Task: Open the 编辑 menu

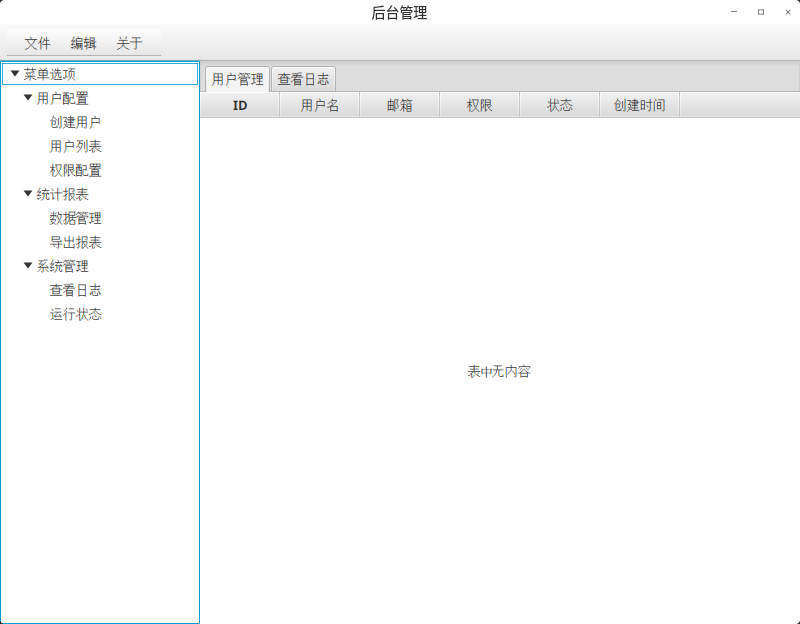Action: [x=83, y=43]
